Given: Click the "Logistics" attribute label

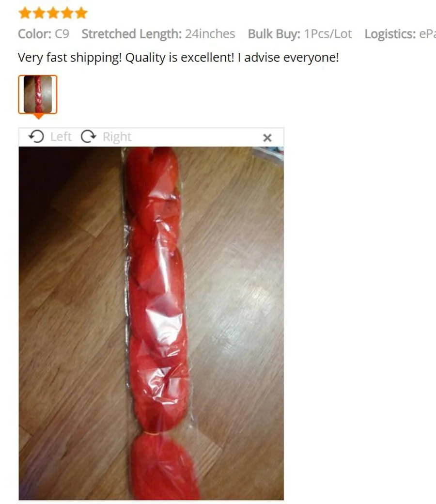Looking at the screenshot, I should (390, 34).
